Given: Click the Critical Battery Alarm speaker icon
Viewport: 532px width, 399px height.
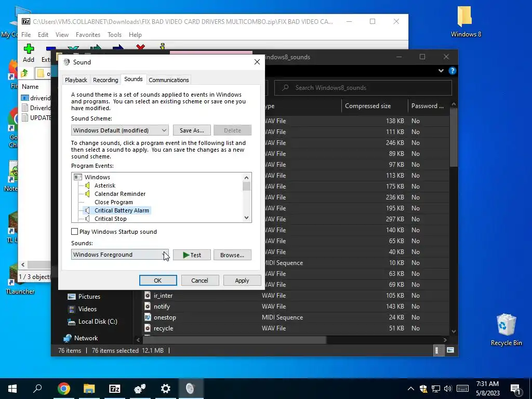Looking at the screenshot, I should 87,210.
